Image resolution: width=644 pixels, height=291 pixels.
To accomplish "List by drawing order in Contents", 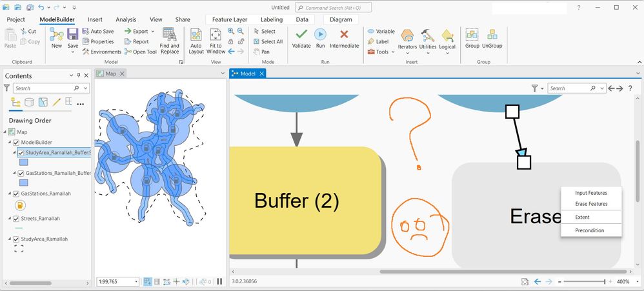I will 15,102.
